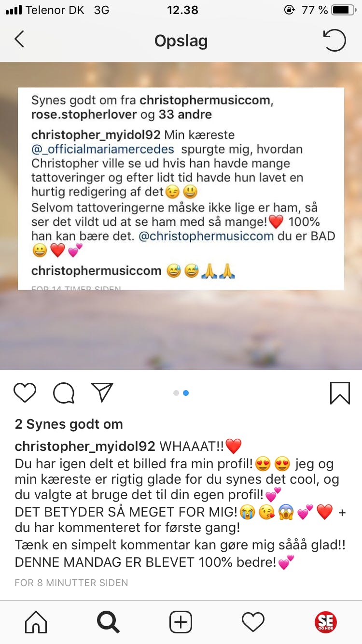Open the activity heart tab
The height and width of the screenshot is (644, 362).
(253, 622)
